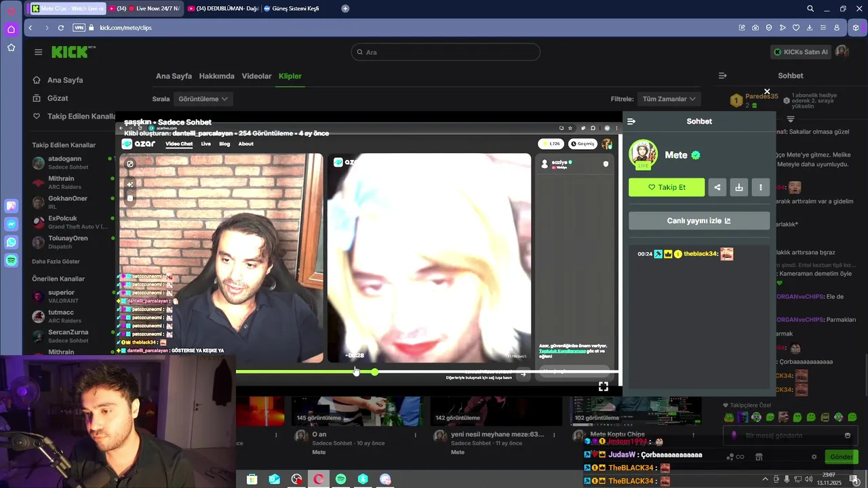Open browser easy setup sliders

(823, 28)
